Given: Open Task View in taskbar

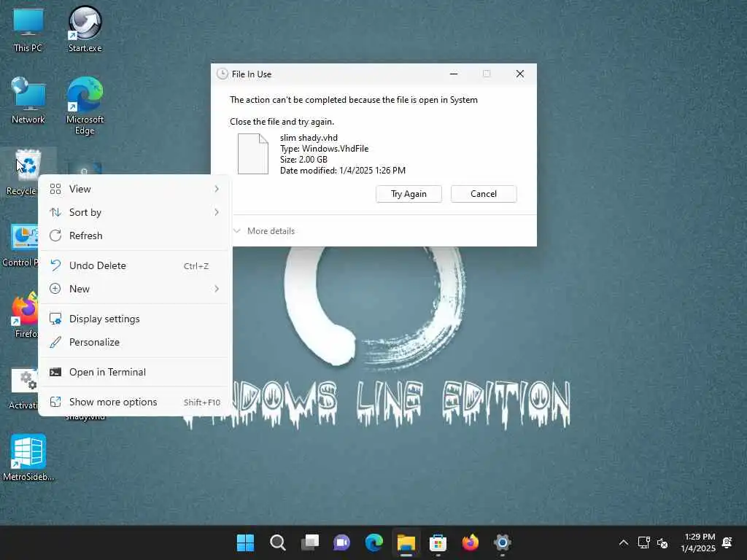Looking at the screenshot, I should pos(310,542).
